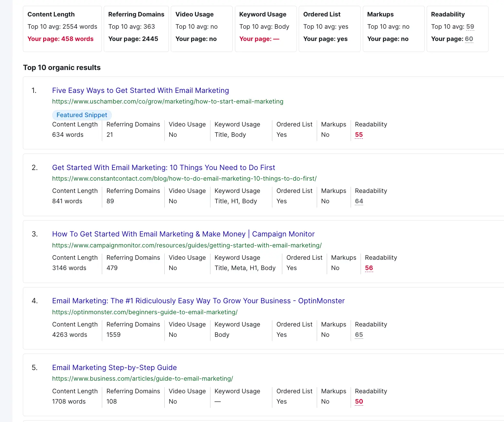Select the Content Length summary card
Screen dimensions: 504x422
[x=62, y=29]
